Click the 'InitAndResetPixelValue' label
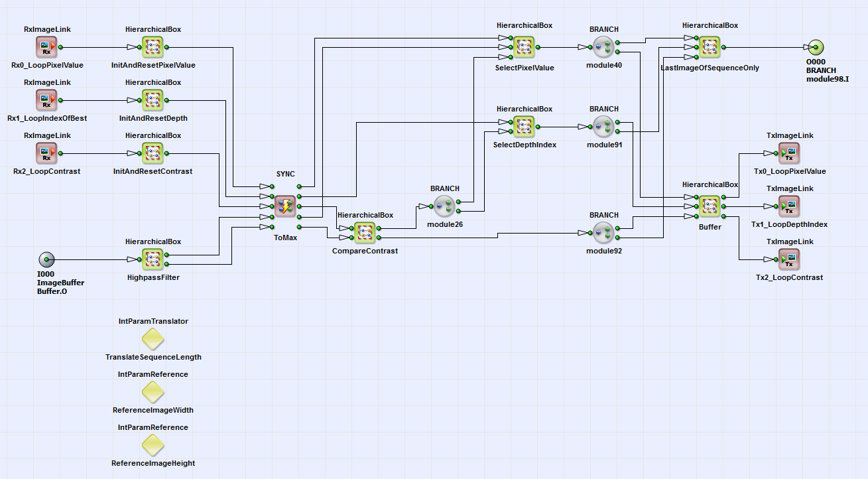Image resolution: width=868 pixels, height=479 pixels. (153, 66)
